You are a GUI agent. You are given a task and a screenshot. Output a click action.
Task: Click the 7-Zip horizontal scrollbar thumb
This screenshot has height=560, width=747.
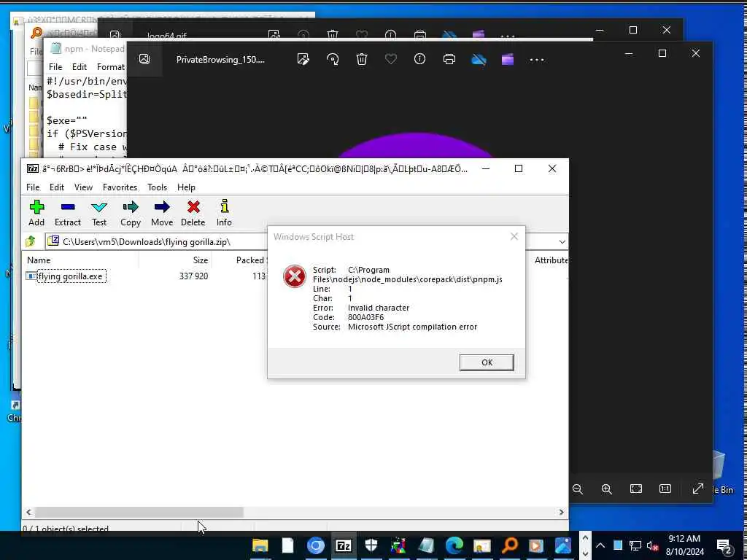[x=139, y=512]
